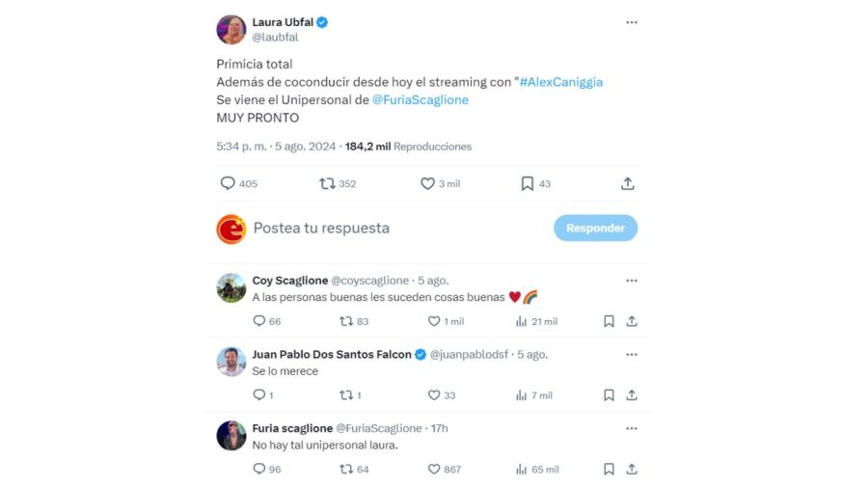Bookmark Laura Ubfal's main post
Viewport: 868px width, 487px height.
[528, 183]
